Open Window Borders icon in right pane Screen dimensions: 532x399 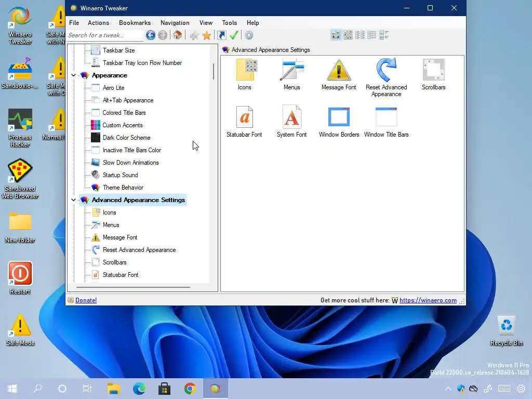point(339,122)
